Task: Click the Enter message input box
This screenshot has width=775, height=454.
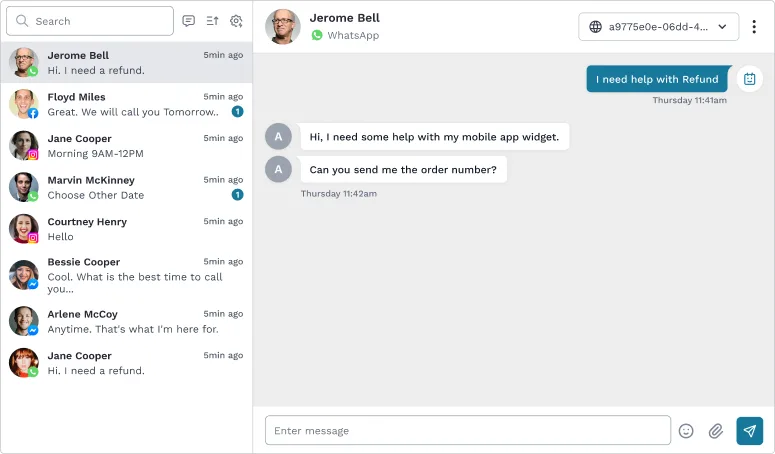Action: point(468,430)
